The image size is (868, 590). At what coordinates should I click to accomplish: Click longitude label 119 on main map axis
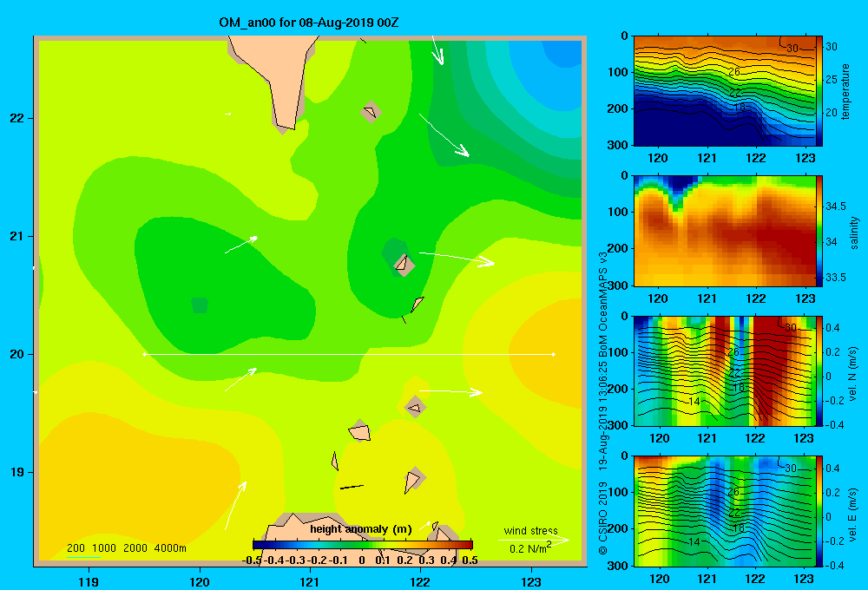click(x=89, y=581)
